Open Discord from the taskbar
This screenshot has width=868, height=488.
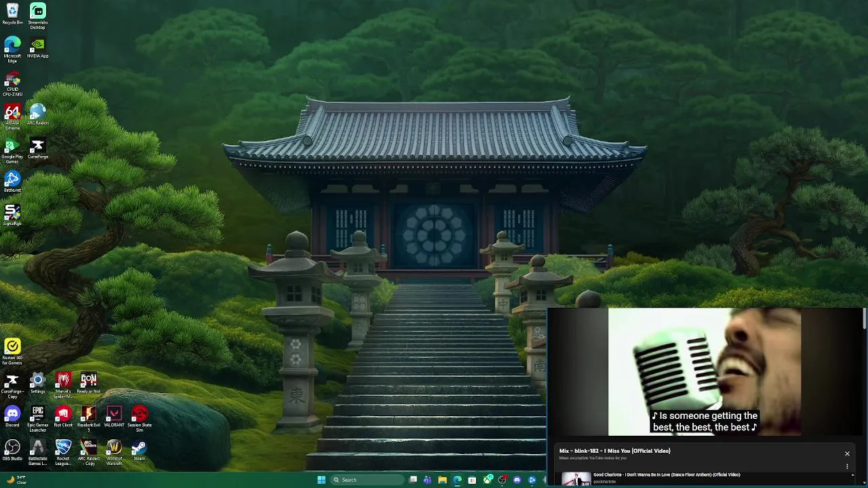coord(517,480)
